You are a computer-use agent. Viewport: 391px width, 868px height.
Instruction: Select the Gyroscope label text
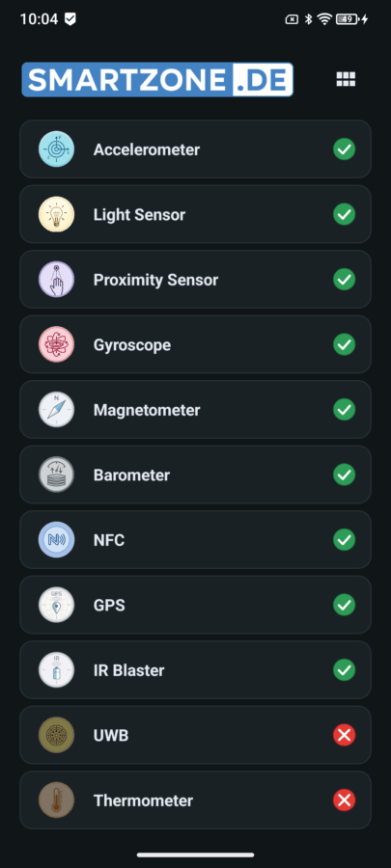point(132,345)
